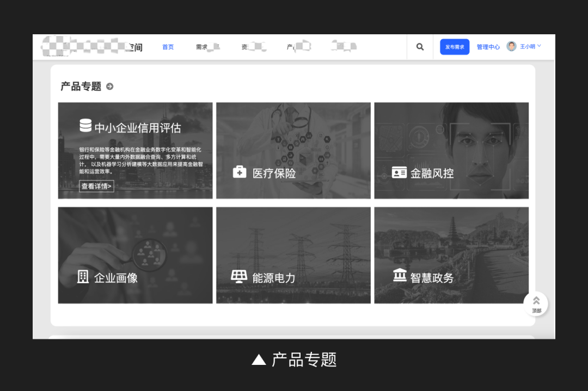Click the database icon for 中小企业信用评估
This screenshot has height=391, width=588.
(x=85, y=126)
